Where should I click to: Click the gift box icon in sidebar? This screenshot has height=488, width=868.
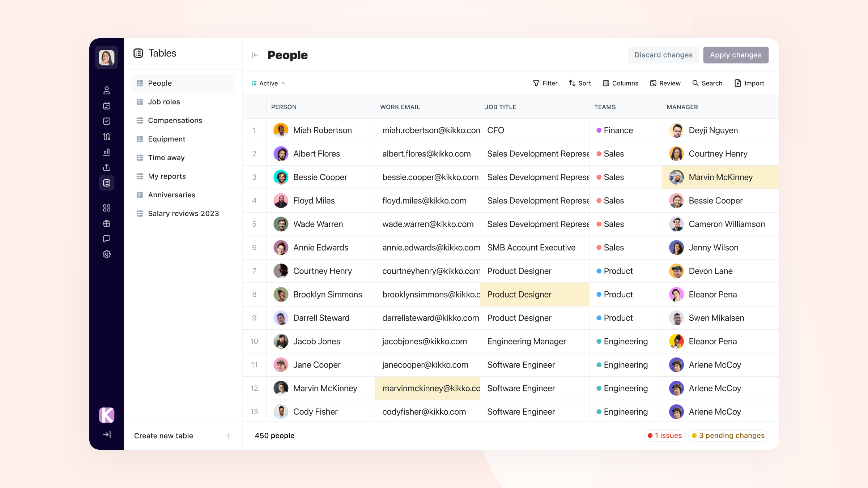click(106, 223)
